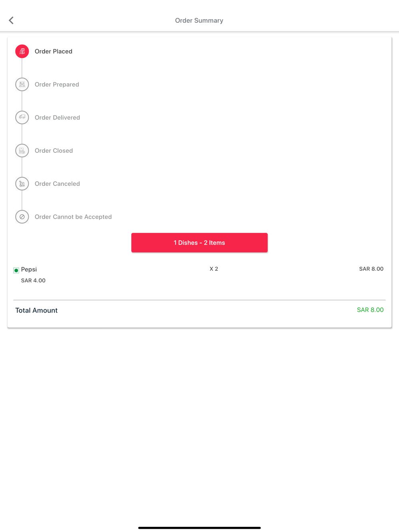
Task: Open the 1 Dishes - 2 Items button
Action: point(199,242)
